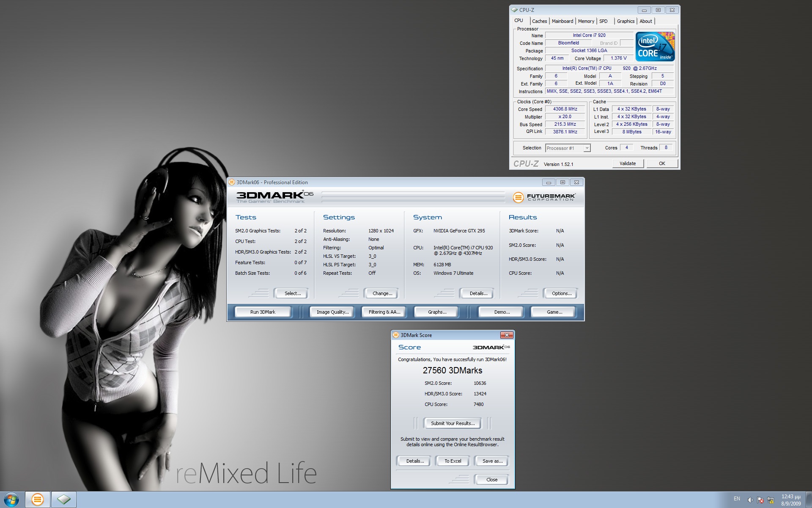
Task: Maximize the 3DMark06 window
Action: pyautogui.click(x=562, y=182)
